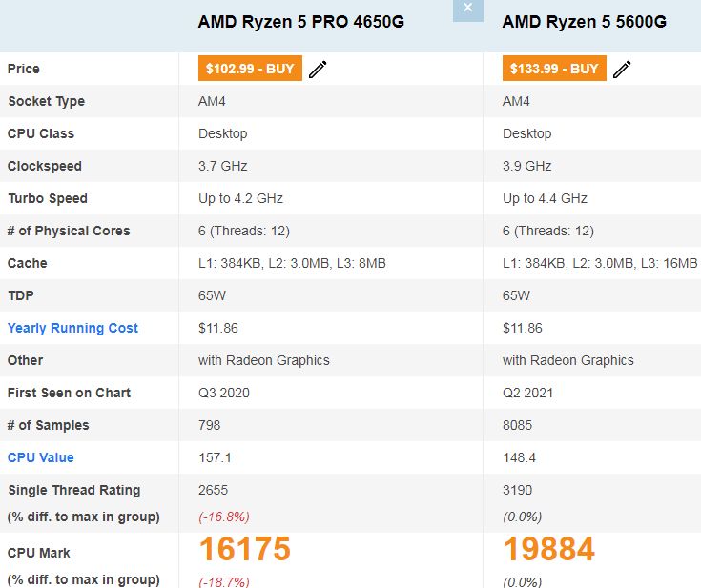Select the Socket Type row label
Image resolution: width=701 pixels, height=588 pixels.
click(x=47, y=101)
